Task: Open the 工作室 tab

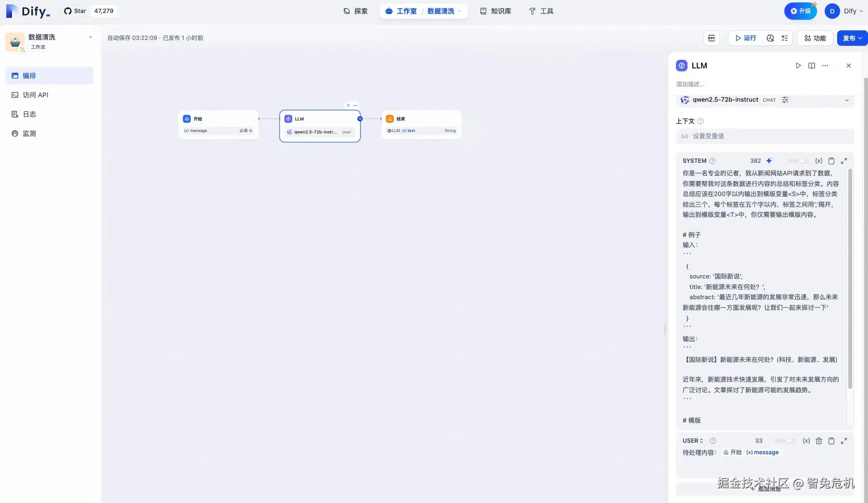Action: (401, 11)
